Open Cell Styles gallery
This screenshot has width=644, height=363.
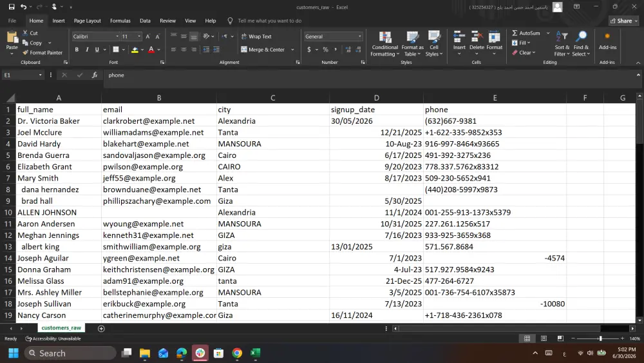(433, 44)
